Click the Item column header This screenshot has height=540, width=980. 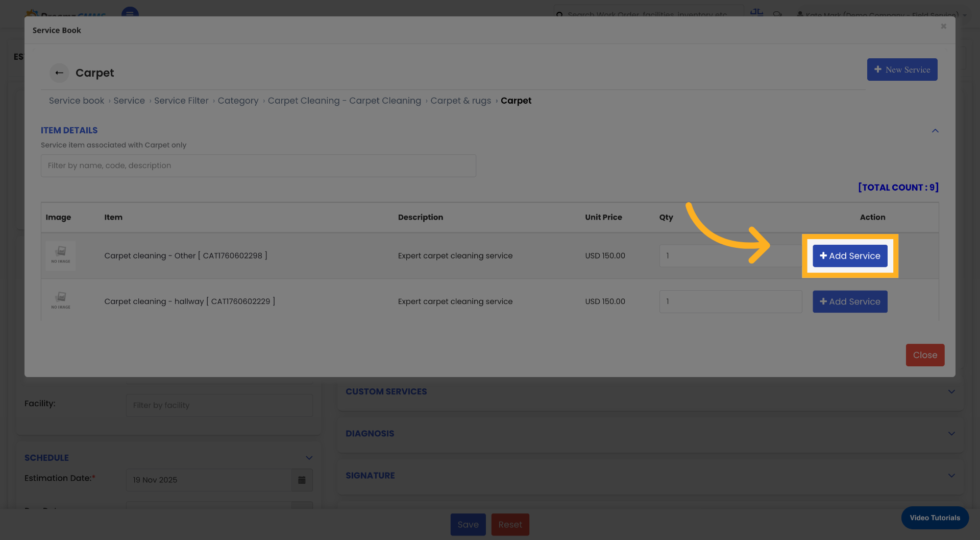(x=113, y=217)
